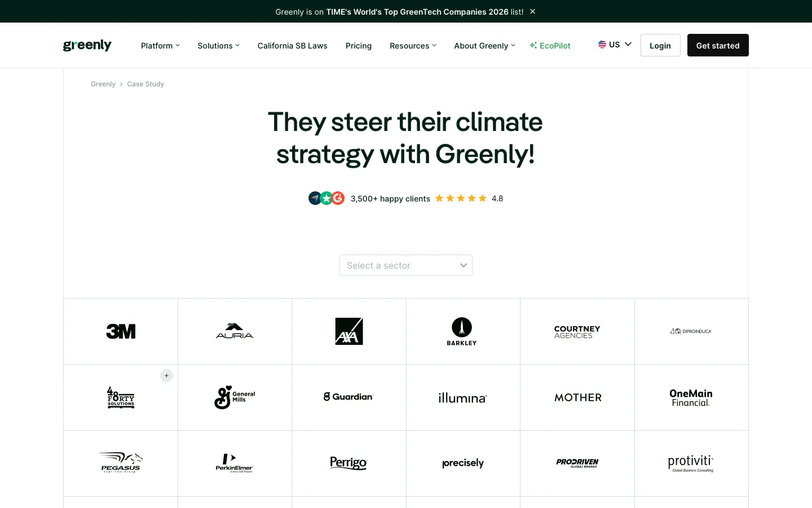The image size is (812, 508).
Task: Open the Pegasus logo tile
Action: [121, 463]
